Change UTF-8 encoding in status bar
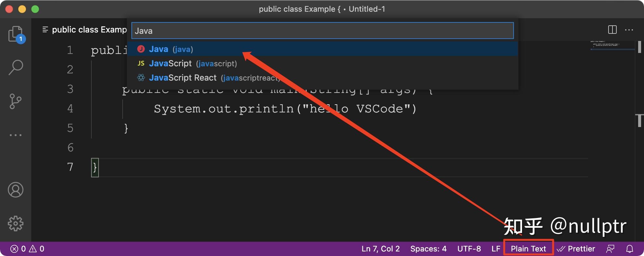The image size is (644, 256). tap(469, 249)
